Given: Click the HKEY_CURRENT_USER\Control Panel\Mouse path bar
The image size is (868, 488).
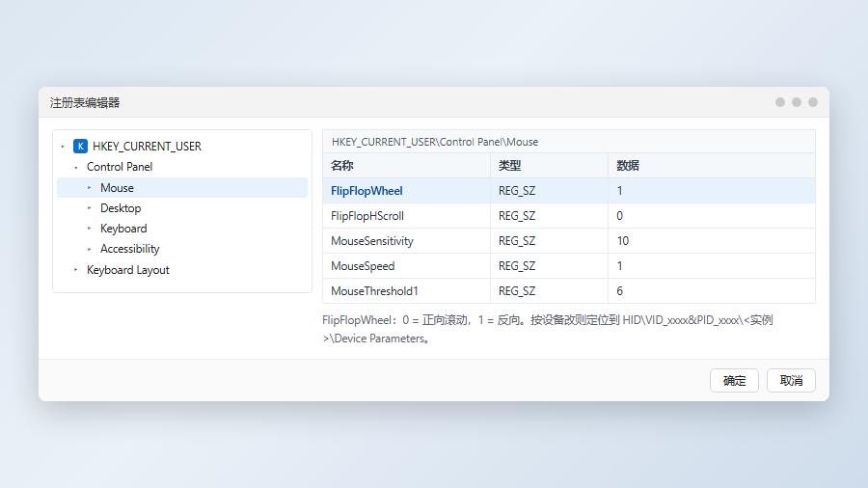Looking at the screenshot, I should tap(568, 142).
